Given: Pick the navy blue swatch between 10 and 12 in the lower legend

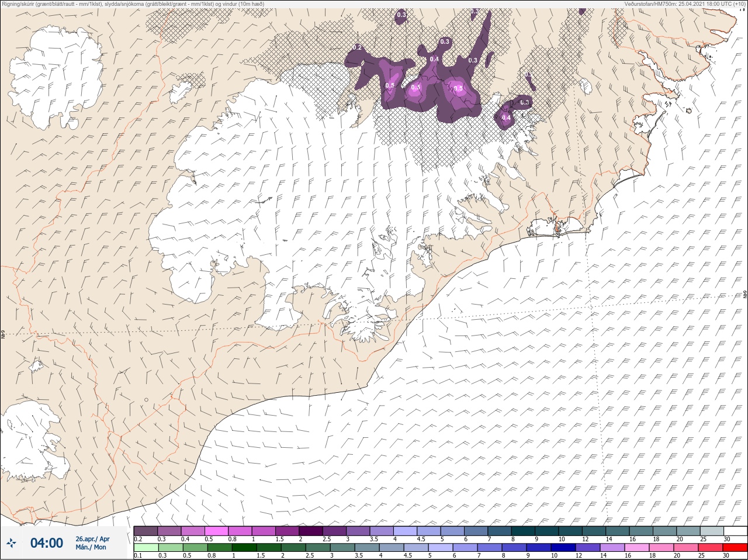Looking at the screenshot, I should click(x=563, y=548).
